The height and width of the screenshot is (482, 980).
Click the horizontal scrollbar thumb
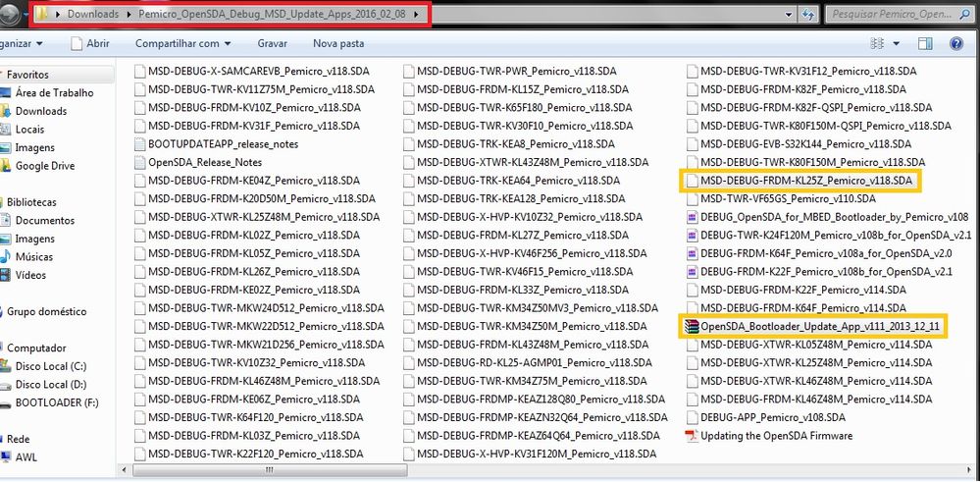point(270,469)
